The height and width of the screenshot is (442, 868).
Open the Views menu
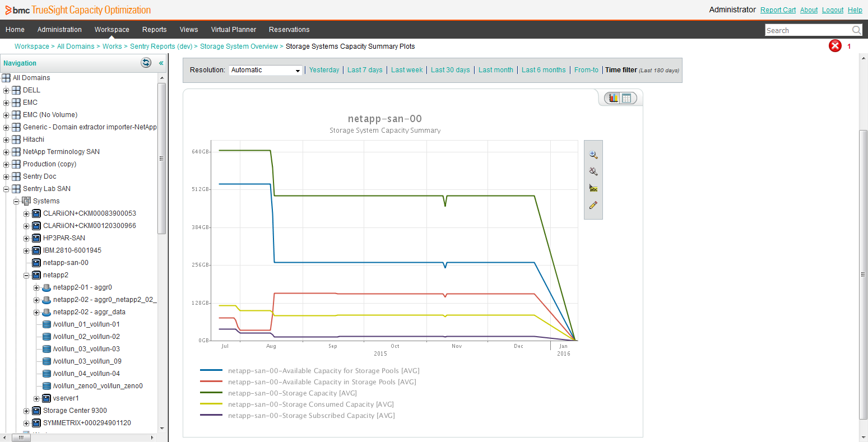tap(189, 30)
